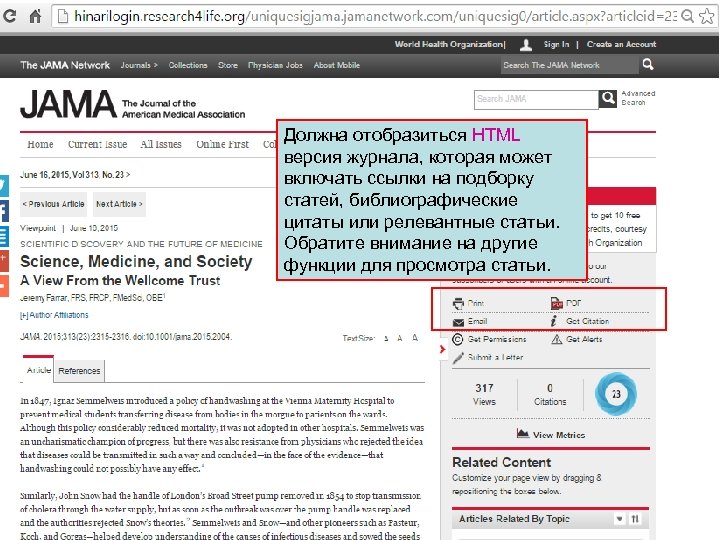This screenshot has width=720, height=540.
Task: Collapse Articles Related By Topic dropdown arrow
Action: pos(619,519)
